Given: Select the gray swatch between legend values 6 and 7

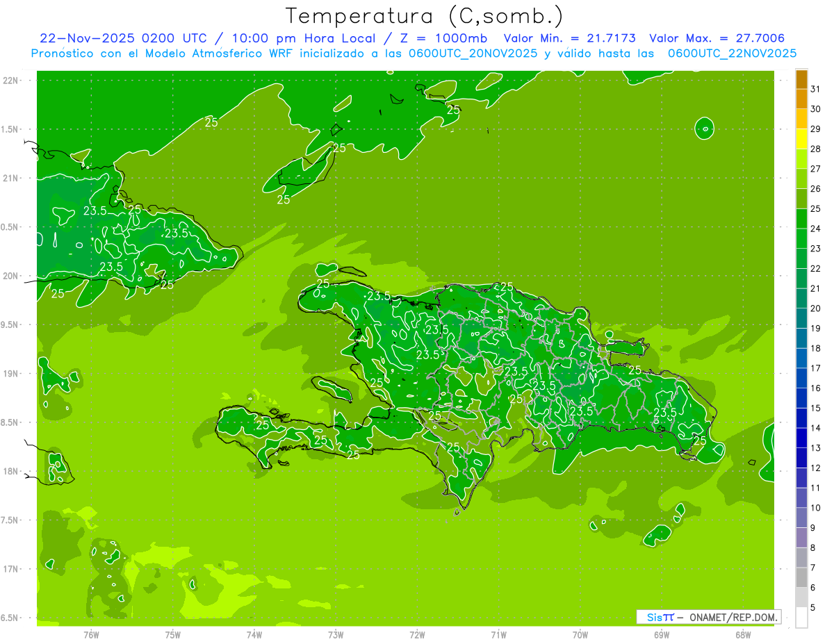Looking at the screenshot, I should pos(801,578).
